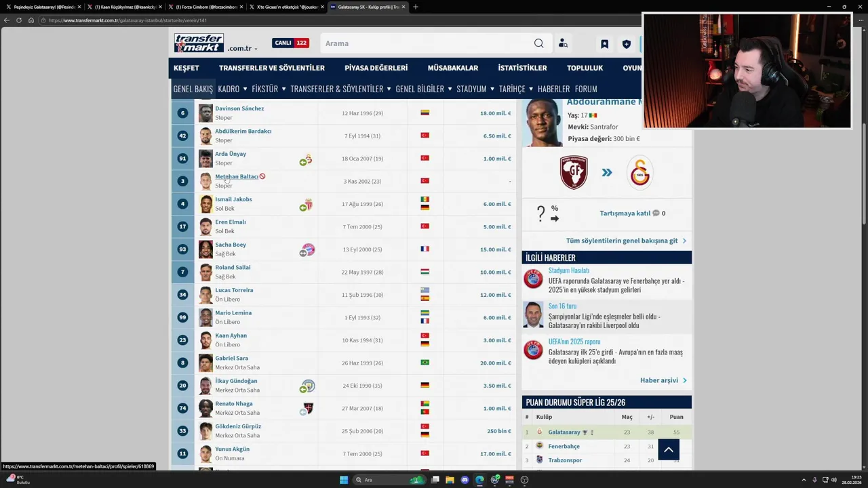Image resolution: width=868 pixels, height=488 pixels.
Task: Reload the page with browser refresh button
Action: coord(19,20)
